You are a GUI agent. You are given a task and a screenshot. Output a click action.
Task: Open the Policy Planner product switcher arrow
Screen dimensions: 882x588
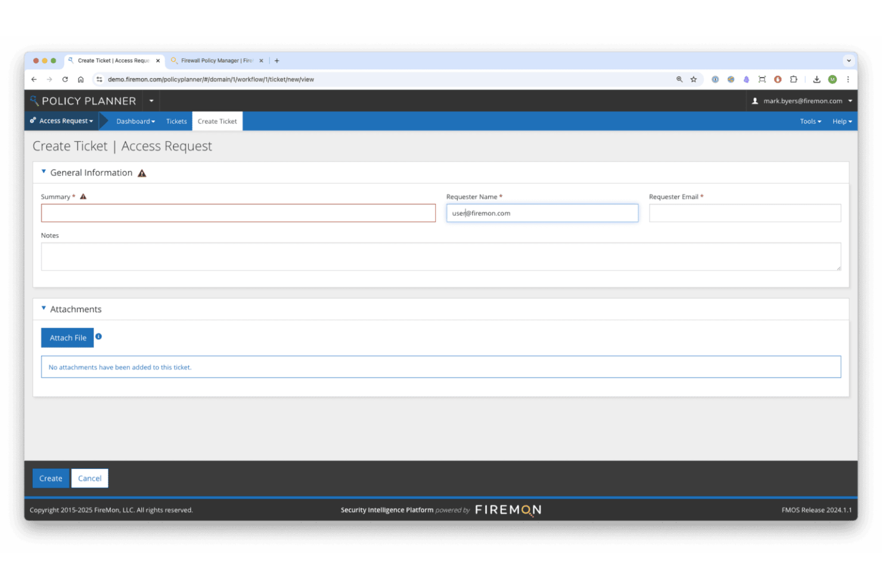(151, 101)
